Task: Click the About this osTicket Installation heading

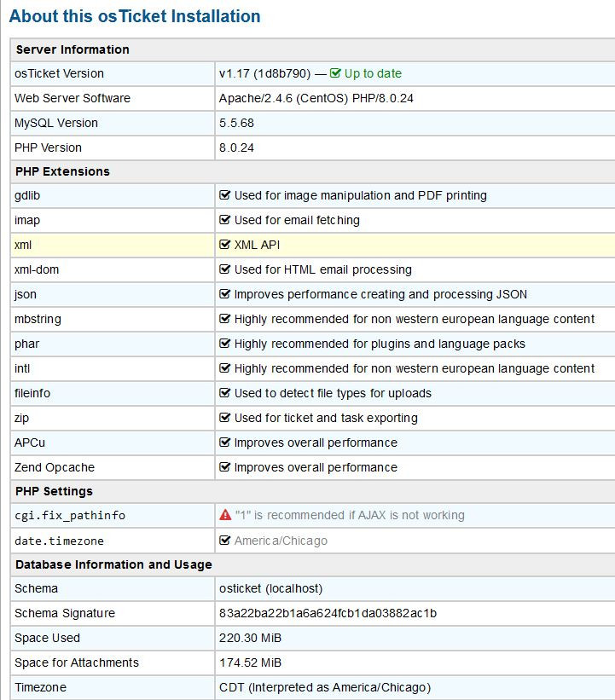Action: tap(135, 16)
